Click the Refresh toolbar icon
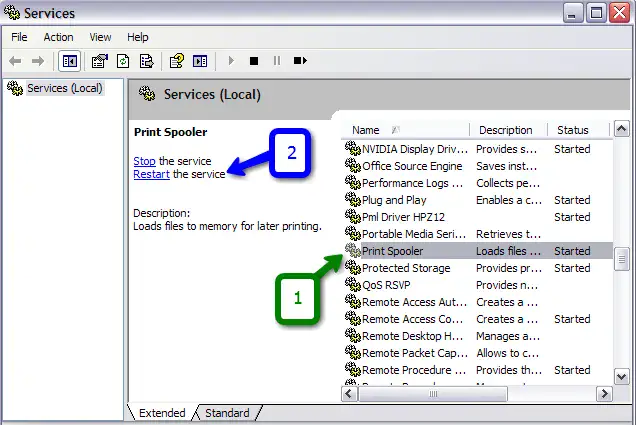Screen dimensions: 636x425 click(123, 61)
